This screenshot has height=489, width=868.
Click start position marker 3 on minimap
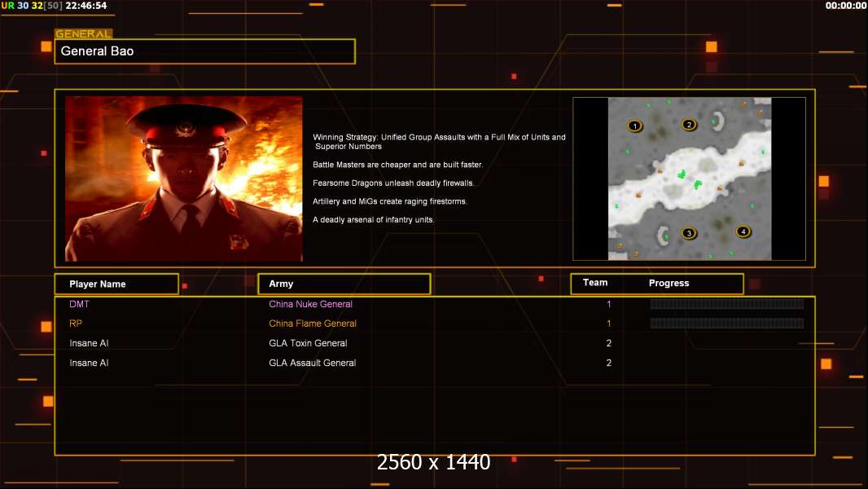click(x=689, y=233)
